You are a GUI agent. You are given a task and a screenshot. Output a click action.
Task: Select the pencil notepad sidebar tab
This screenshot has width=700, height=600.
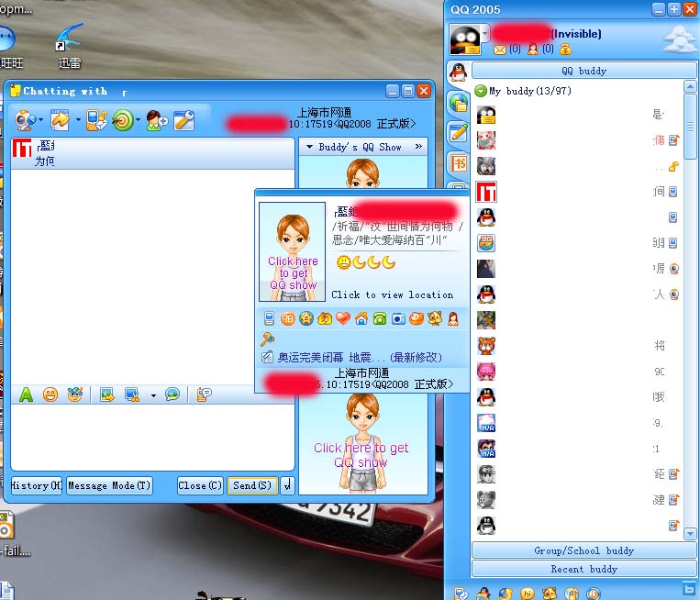[459, 133]
